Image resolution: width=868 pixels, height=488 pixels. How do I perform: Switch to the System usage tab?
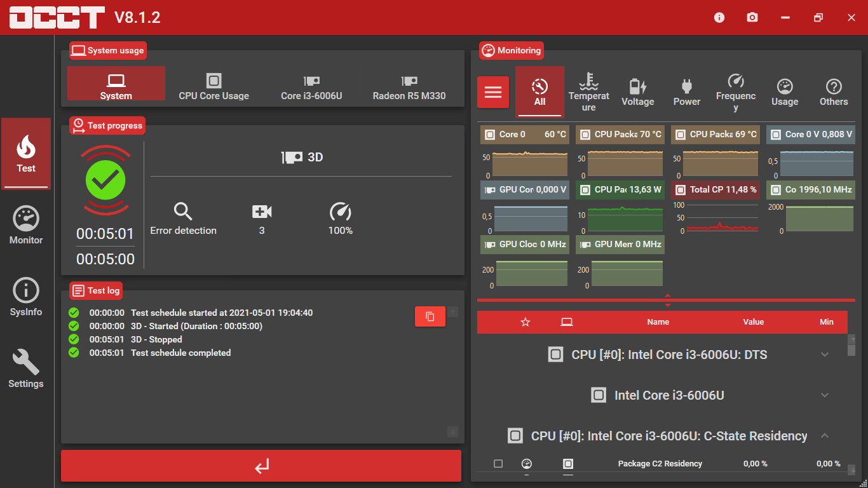click(116, 84)
